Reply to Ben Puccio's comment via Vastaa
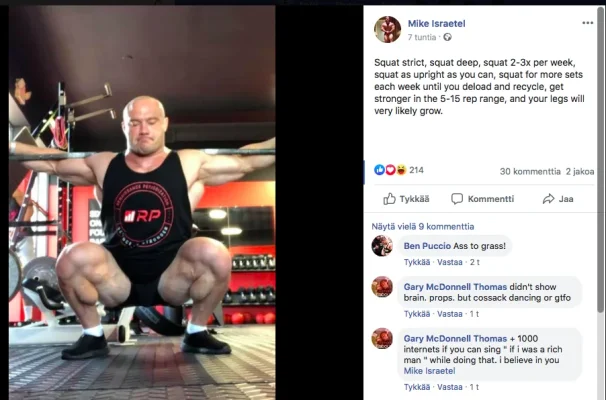The height and width of the screenshot is (400, 606). (449, 262)
